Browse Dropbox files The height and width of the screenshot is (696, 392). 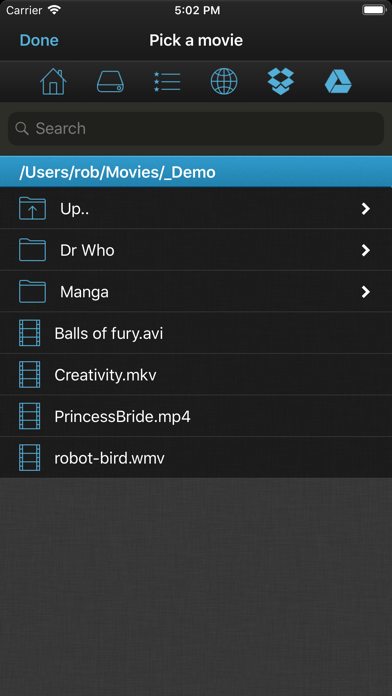tap(281, 82)
